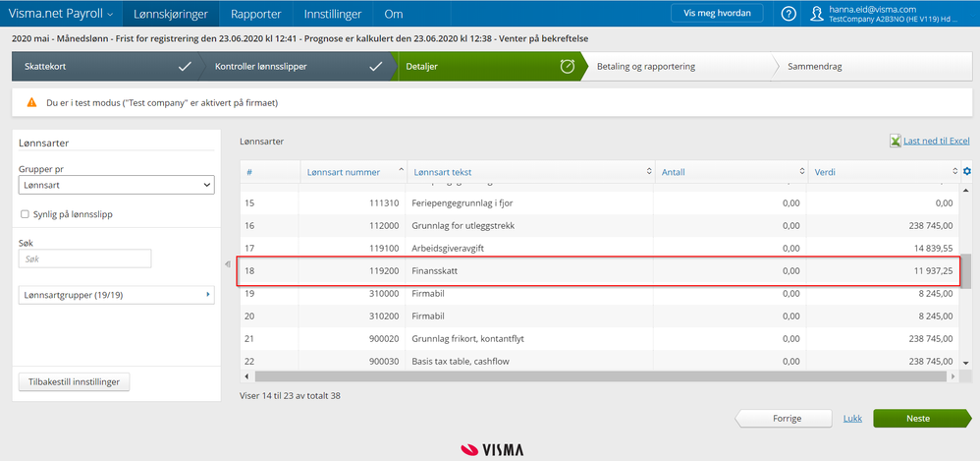Open the Rapporter menu

pos(255,14)
